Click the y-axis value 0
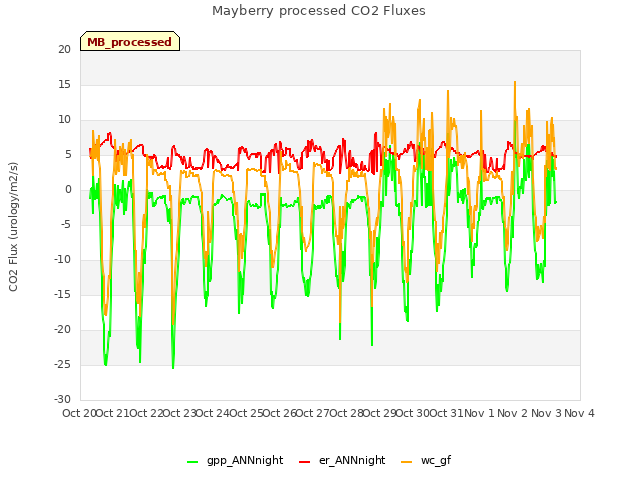This screenshot has height=480, width=640. (68, 189)
